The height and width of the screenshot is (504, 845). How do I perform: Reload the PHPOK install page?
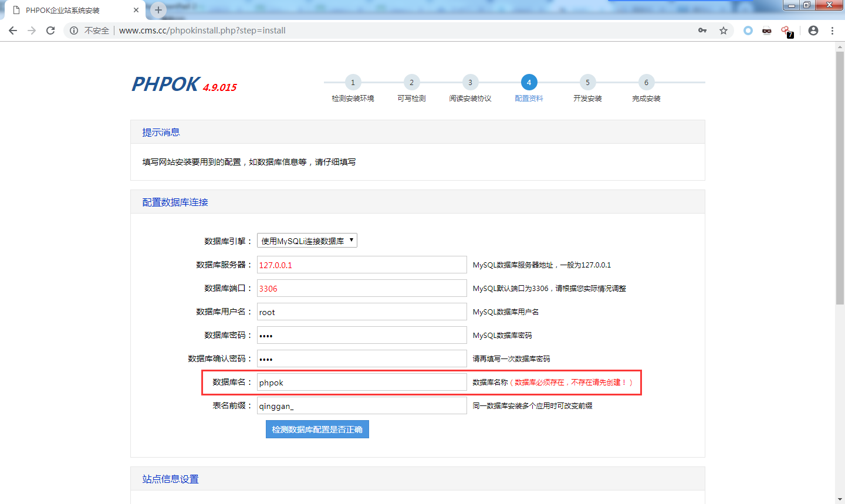pyautogui.click(x=50, y=31)
